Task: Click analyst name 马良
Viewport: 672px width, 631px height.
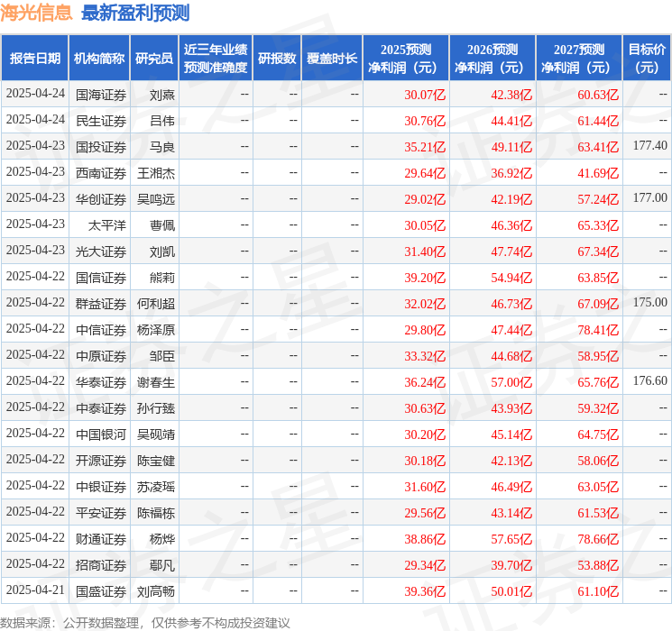Action: pyautogui.click(x=162, y=147)
